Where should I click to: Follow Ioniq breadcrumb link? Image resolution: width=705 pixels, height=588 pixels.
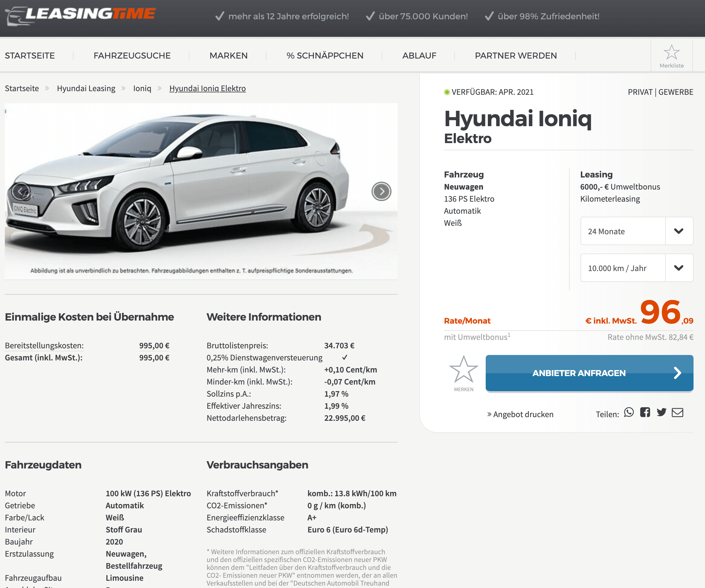tap(142, 88)
